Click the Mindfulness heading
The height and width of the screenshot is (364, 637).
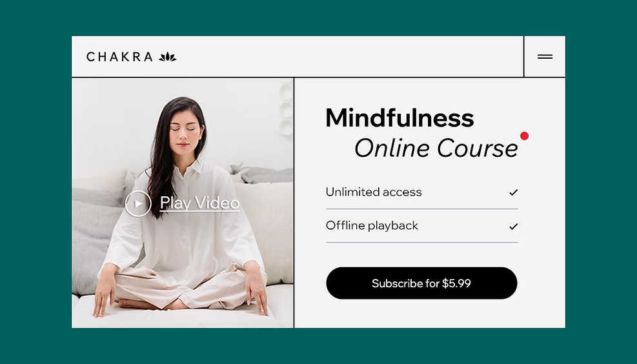tap(399, 118)
